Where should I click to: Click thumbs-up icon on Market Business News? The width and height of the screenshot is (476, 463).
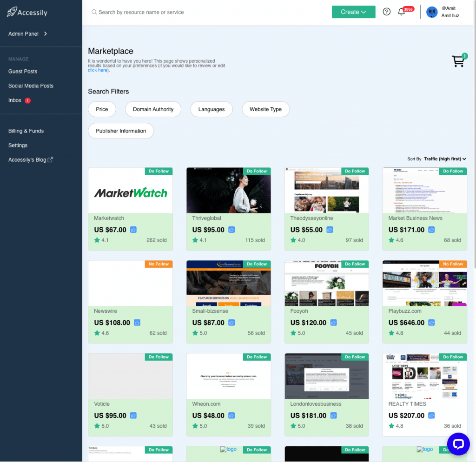tap(431, 230)
